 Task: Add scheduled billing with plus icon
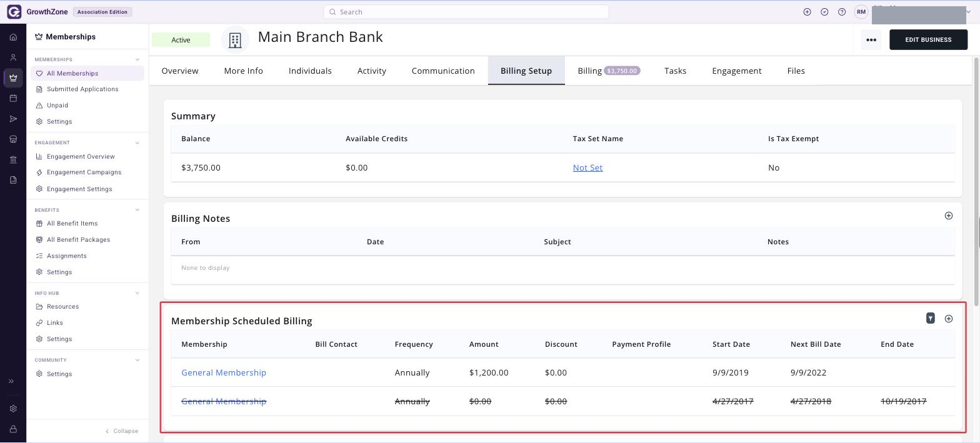pos(949,319)
